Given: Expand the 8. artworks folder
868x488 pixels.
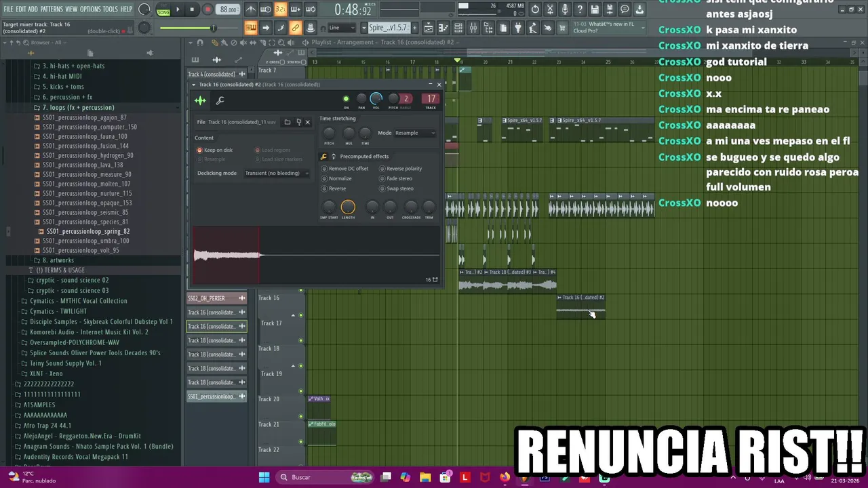Looking at the screenshot, I should tap(58, 260).
